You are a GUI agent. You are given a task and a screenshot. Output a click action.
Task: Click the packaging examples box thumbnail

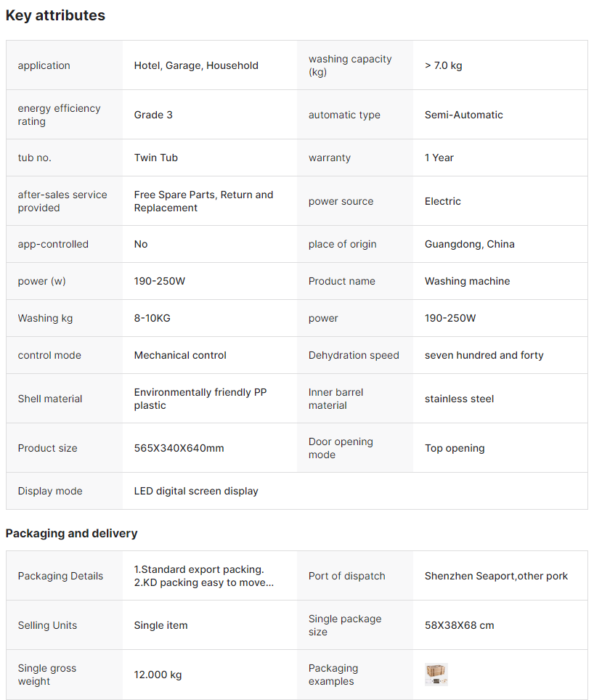436,675
